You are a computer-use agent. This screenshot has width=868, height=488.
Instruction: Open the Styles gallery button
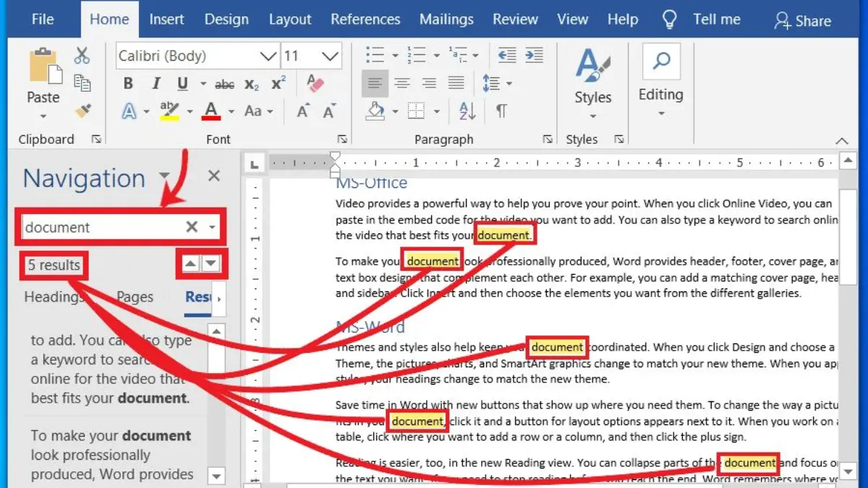point(593,82)
